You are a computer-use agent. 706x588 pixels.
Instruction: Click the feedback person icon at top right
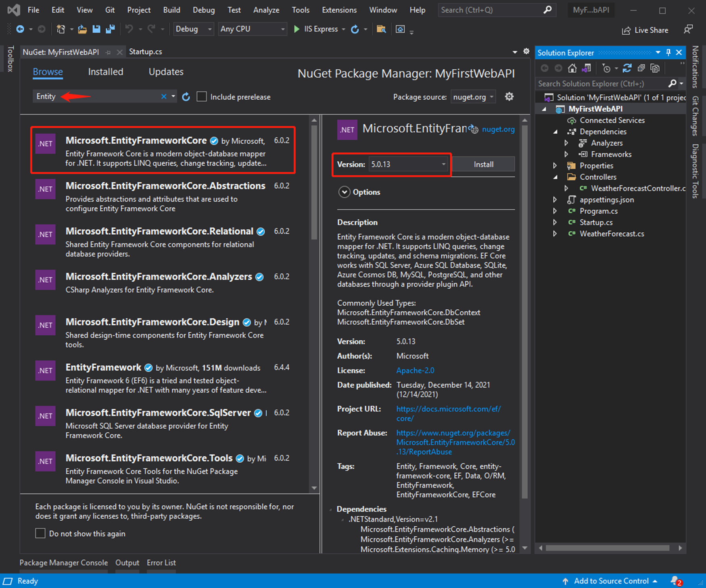click(x=688, y=29)
